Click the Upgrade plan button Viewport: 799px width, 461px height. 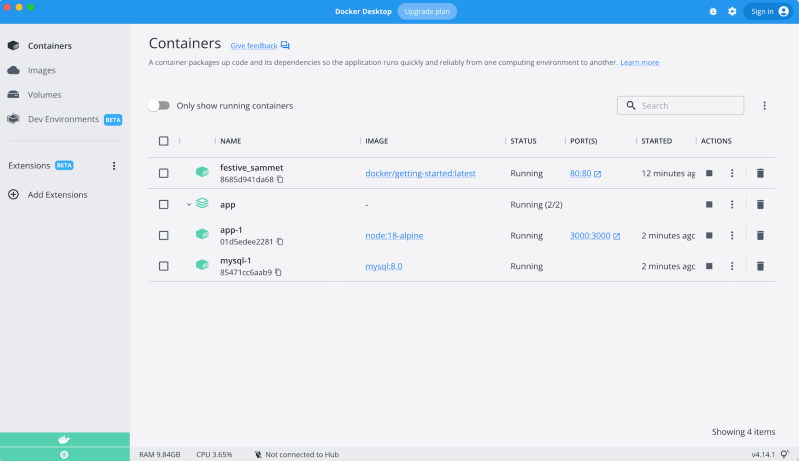[427, 11]
